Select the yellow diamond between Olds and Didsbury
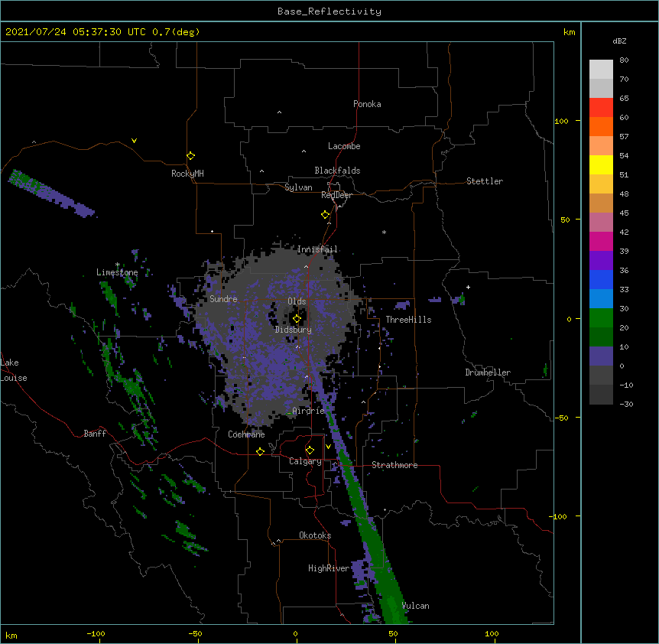Viewport: 659px width, 644px height. [x=297, y=319]
